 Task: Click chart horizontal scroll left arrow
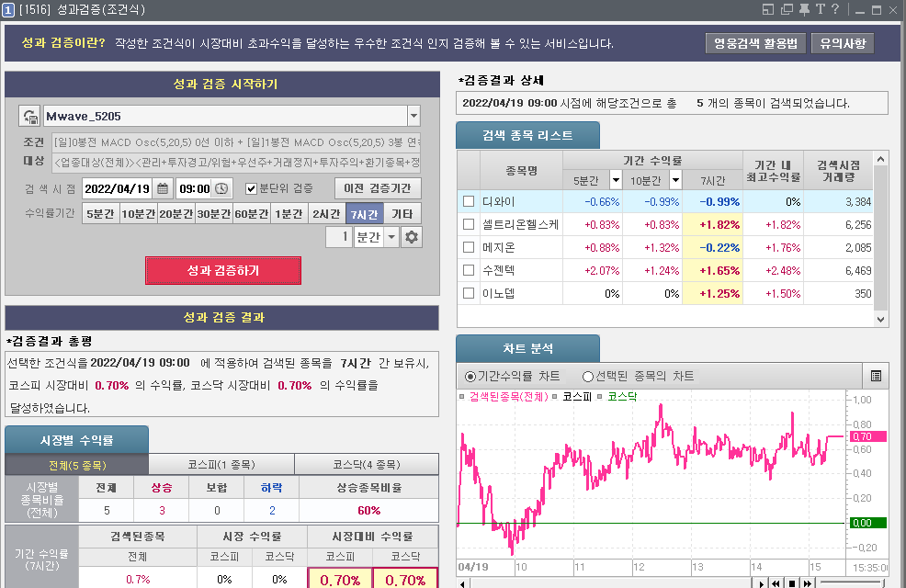[x=462, y=583]
